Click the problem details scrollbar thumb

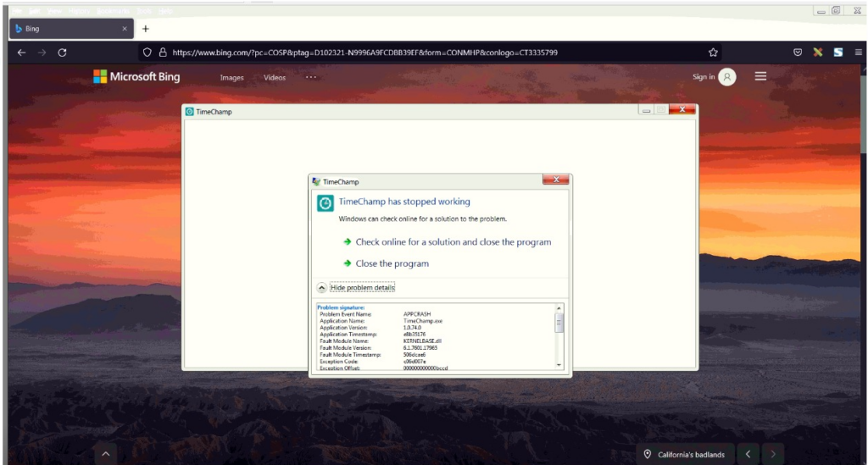(x=559, y=323)
